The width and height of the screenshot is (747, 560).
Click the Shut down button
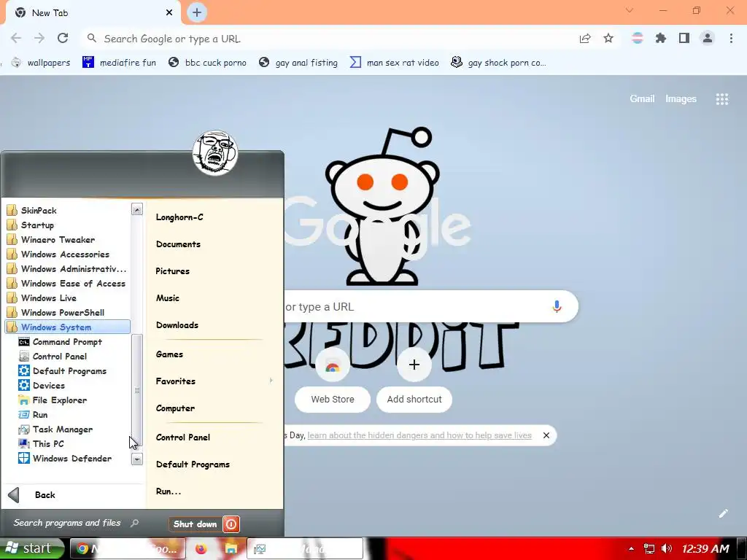click(x=196, y=524)
